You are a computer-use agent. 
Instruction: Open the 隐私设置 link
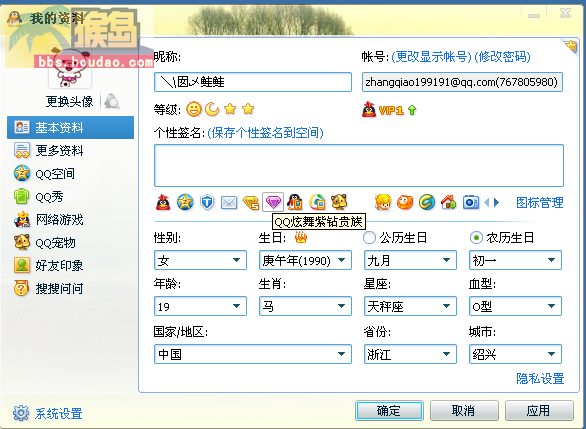pyautogui.click(x=540, y=379)
